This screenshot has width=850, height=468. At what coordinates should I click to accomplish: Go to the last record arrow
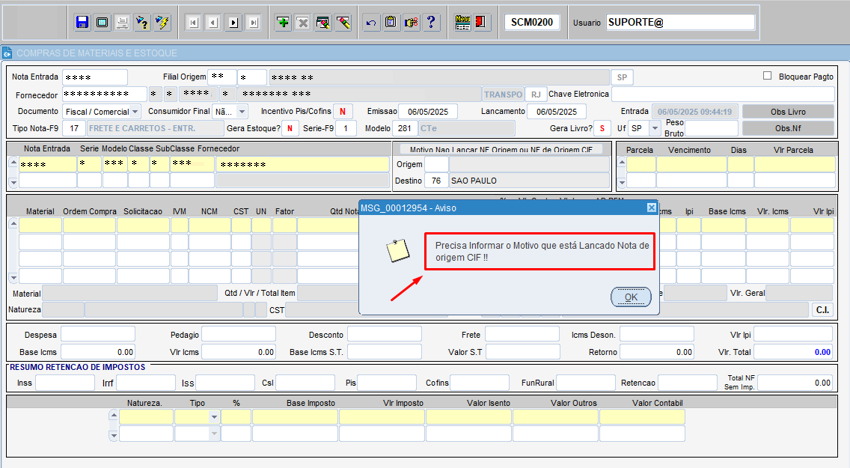253,22
